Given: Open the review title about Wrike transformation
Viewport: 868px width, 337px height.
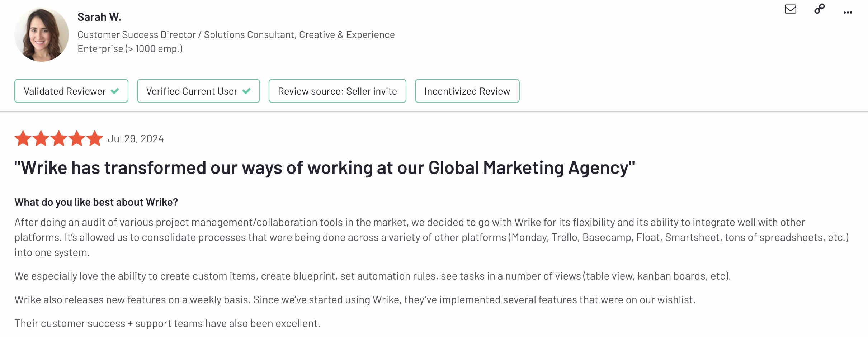Looking at the screenshot, I should pyautogui.click(x=325, y=168).
